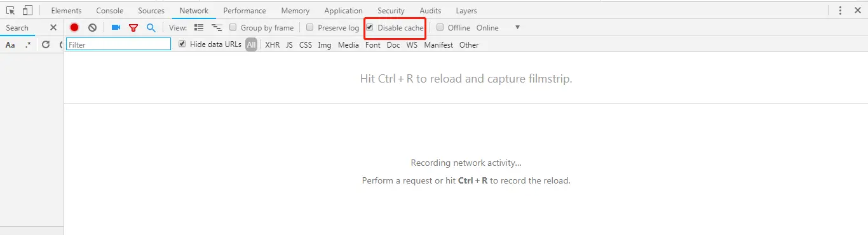Open the Online throttling dropdown
Image resolution: width=868 pixels, height=235 pixels.
[x=498, y=27]
